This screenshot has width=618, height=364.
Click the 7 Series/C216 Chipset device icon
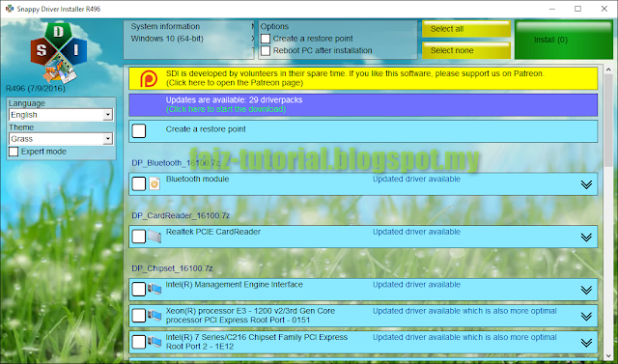coord(154,342)
